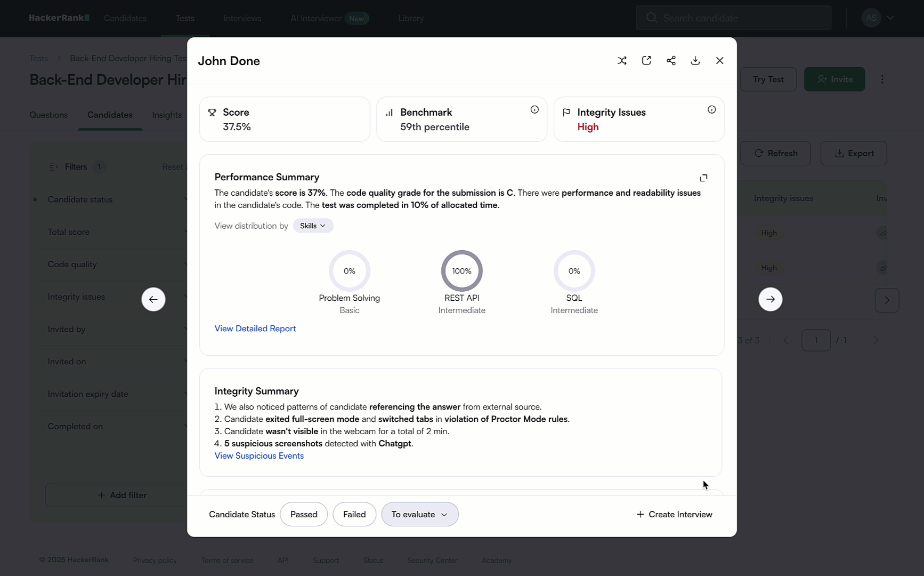Screen dimensions: 924x576
Task: Click the Integrity Issues info icon
Action: pyautogui.click(x=712, y=109)
